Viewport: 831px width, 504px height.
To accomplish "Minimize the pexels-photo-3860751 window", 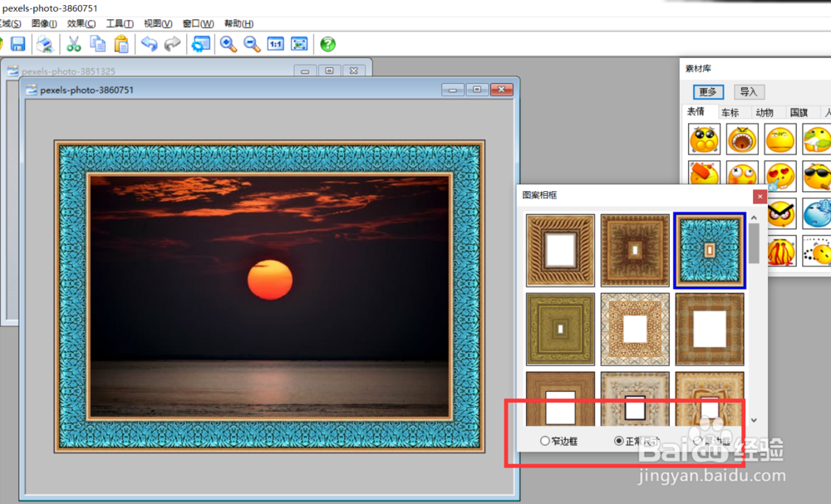I will 453,90.
